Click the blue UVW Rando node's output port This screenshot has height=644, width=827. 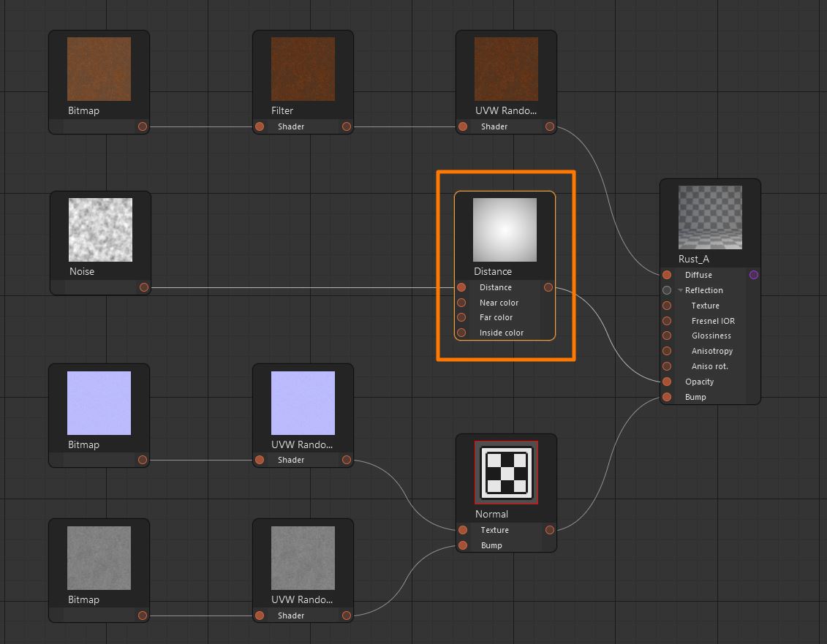click(x=346, y=460)
